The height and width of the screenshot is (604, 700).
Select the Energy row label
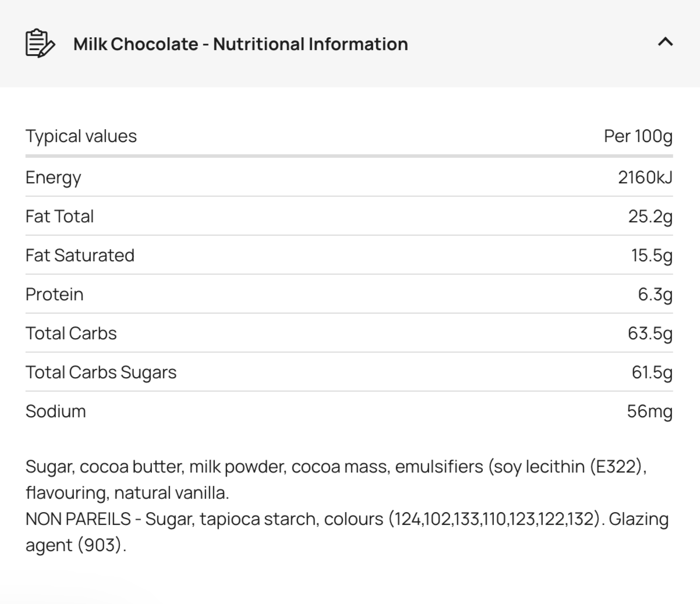53,177
